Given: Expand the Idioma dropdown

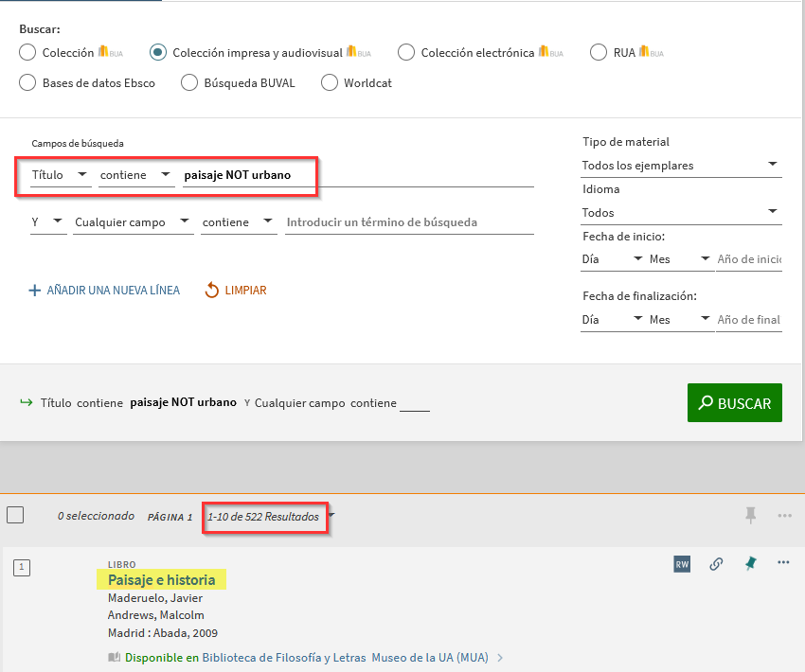Looking at the screenshot, I should [x=681, y=213].
